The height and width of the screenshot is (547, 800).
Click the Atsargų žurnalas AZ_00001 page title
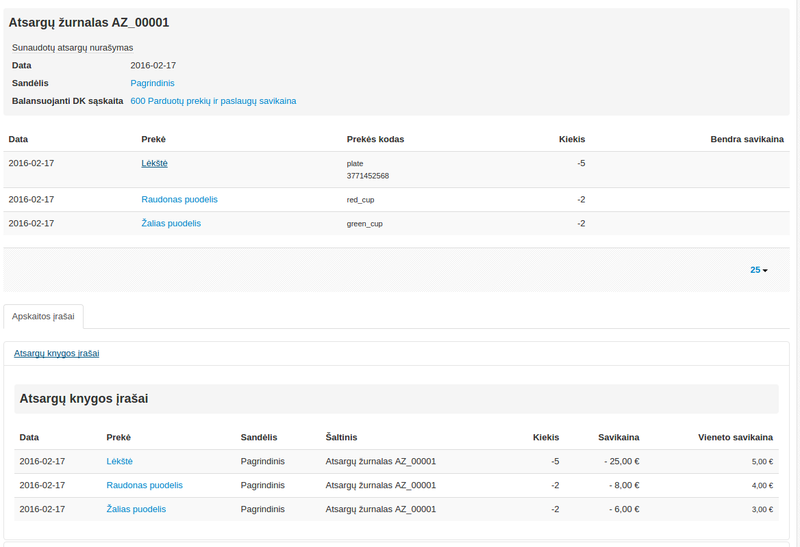click(x=89, y=22)
